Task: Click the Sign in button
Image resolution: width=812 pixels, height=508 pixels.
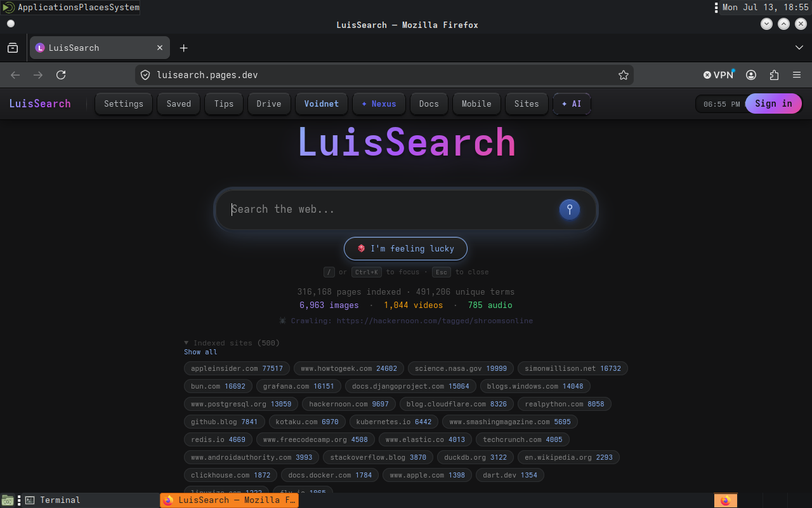Action: coord(773,104)
